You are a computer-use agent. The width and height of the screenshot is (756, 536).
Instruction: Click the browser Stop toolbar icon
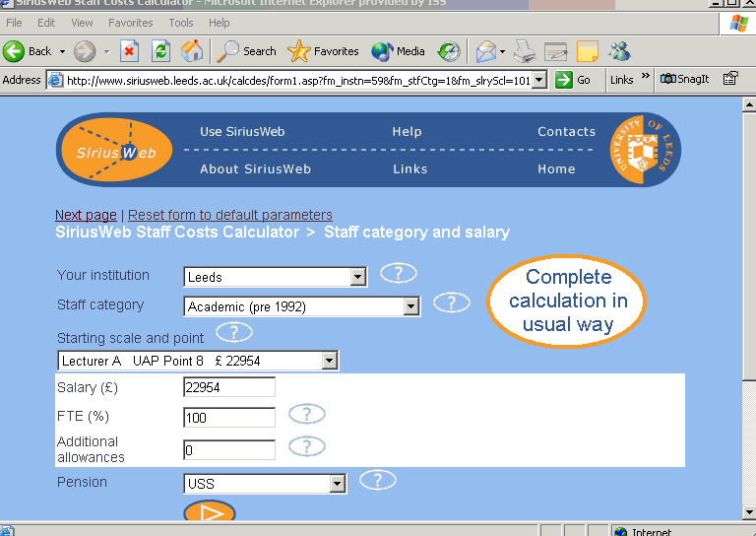(x=129, y=51)
